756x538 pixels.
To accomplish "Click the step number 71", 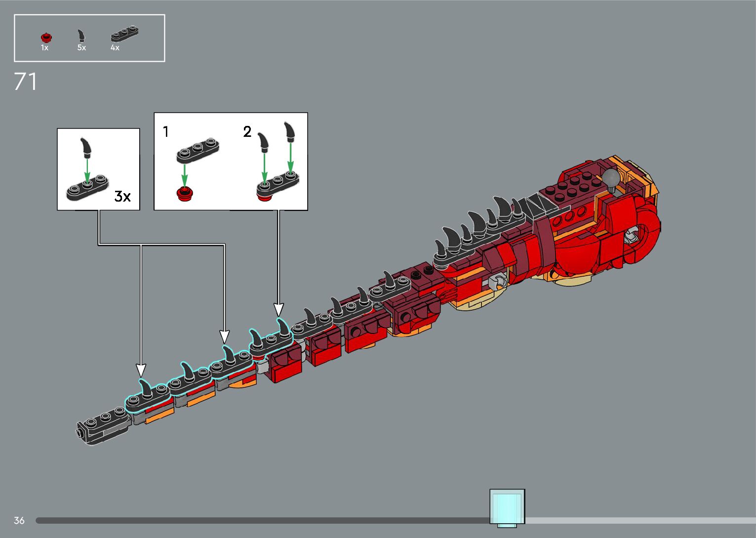I will pyautogui.click(x=26, y=82).
